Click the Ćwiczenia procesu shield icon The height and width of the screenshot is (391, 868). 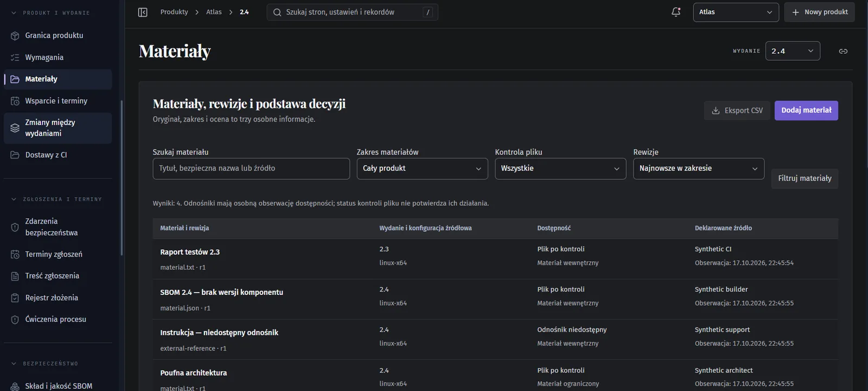pos(15,319)
